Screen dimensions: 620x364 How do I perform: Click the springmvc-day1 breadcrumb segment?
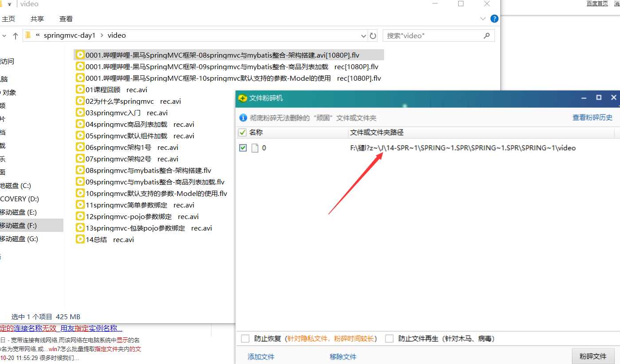click(x=70, y=35)
